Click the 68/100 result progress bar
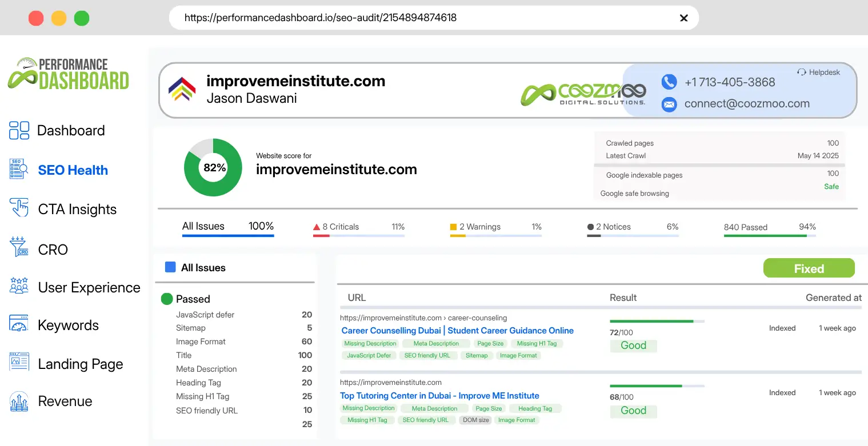This screenshot has height=446, width=868. point(657,386)
